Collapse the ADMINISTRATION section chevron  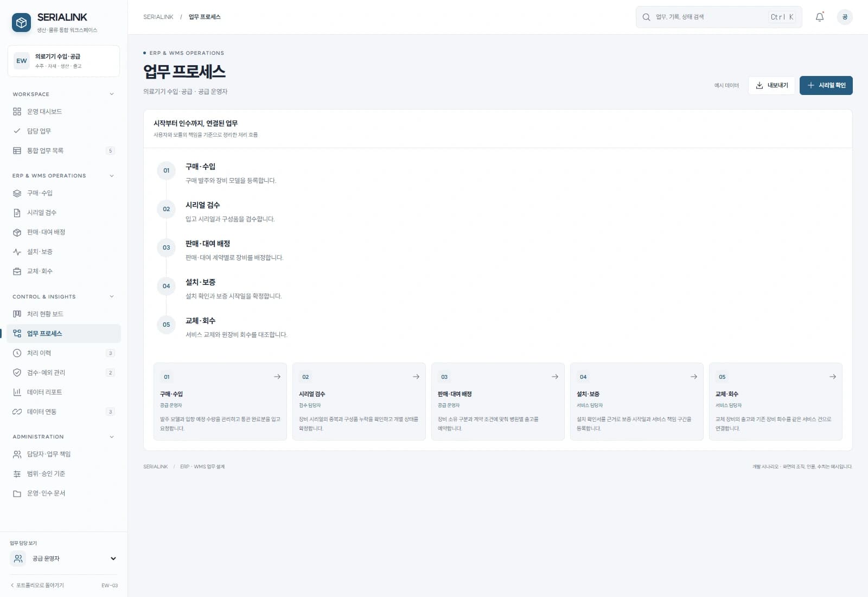(112, 436)
